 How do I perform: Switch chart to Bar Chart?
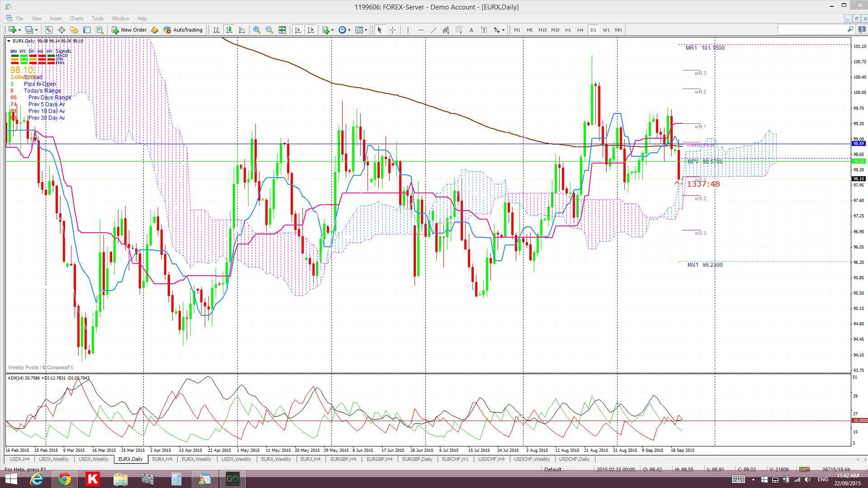coord(217,30)
